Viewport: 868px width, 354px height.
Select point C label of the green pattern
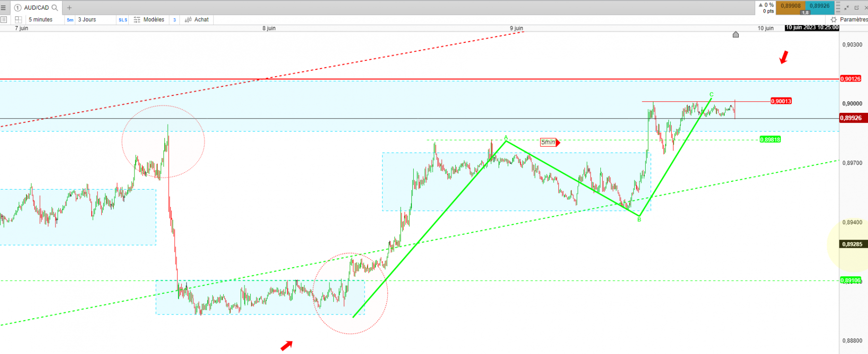pos(711,95)
